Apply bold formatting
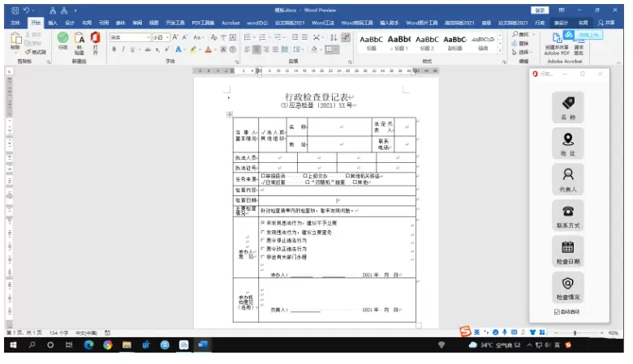Viewport: 633px width, 364px height. (x=114, y=49)
